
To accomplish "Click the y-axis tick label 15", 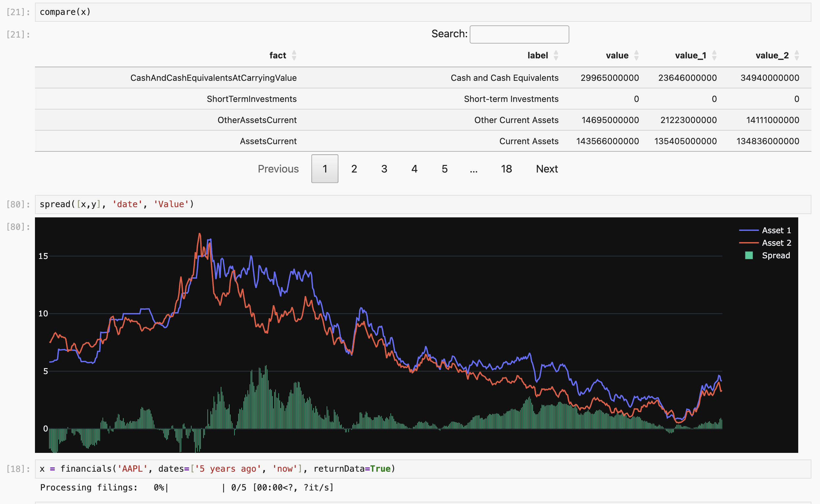I will (43, 256).
